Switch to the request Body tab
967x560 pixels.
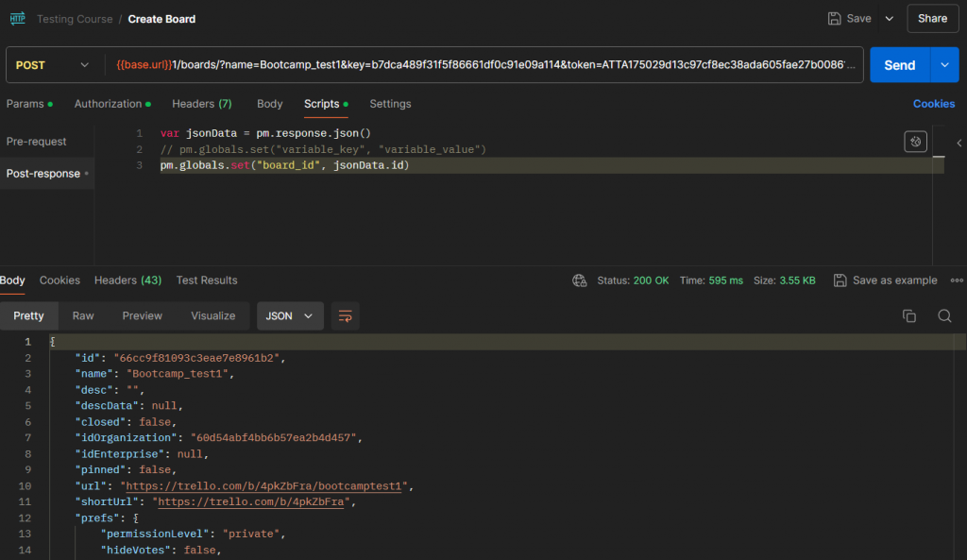[x=269, y=104]
